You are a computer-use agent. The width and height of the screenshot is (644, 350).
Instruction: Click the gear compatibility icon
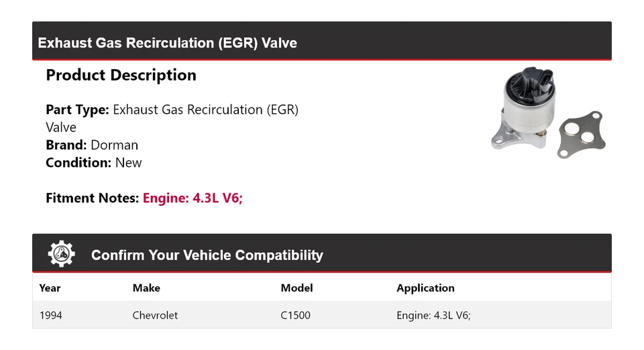pyautogui.click(x=61, y=254)
